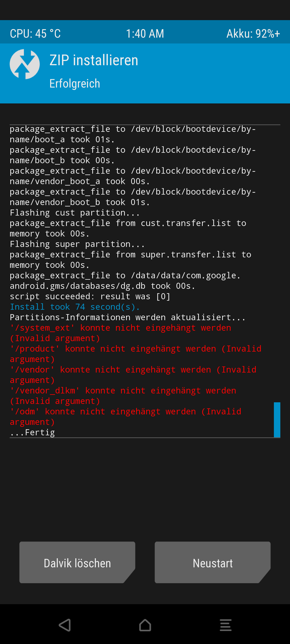
Task: Tap the 1:40 AM clock display
Action: 145,33
